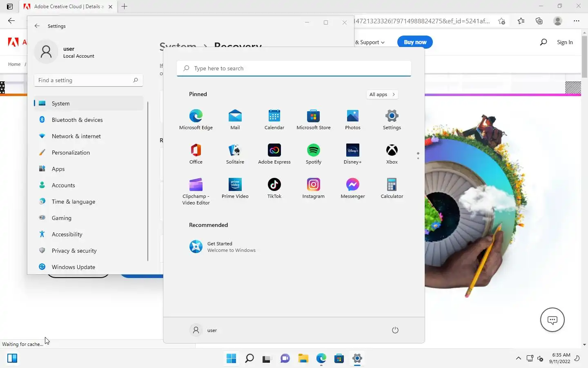Open the Adobe site search magnifier
588x368 pixels.
(543, 42)
